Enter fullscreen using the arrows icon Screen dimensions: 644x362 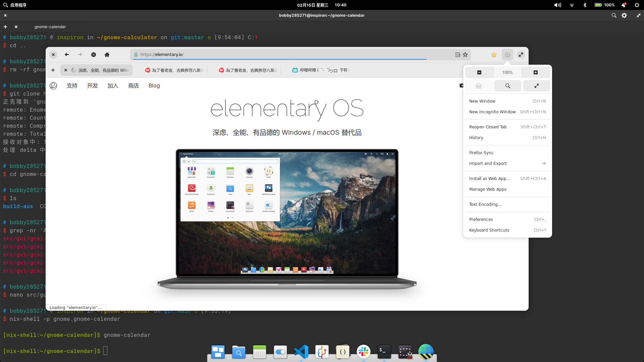pos(536,85)
